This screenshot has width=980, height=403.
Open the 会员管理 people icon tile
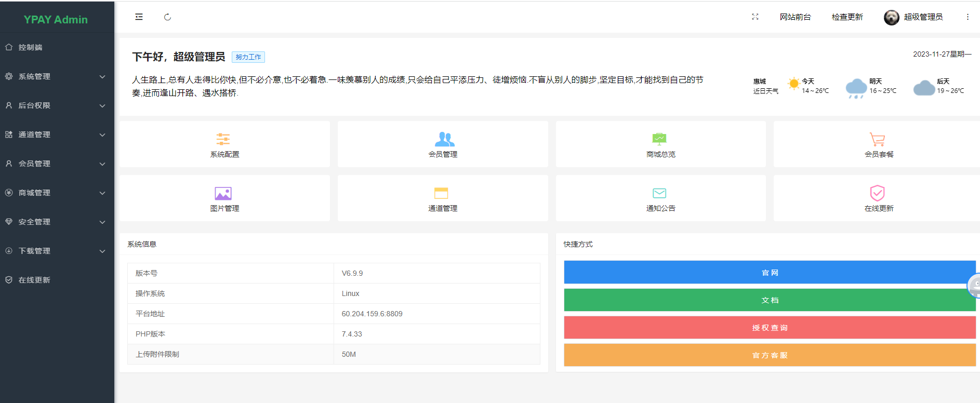443,139
